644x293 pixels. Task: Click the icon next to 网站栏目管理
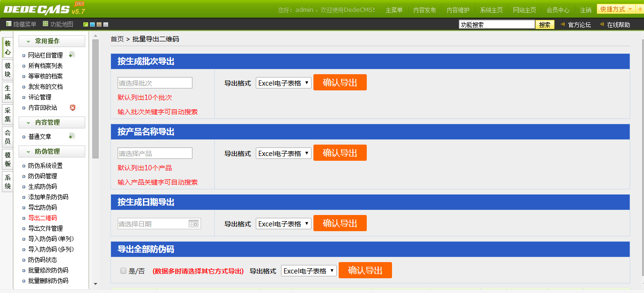pos(71,55)
